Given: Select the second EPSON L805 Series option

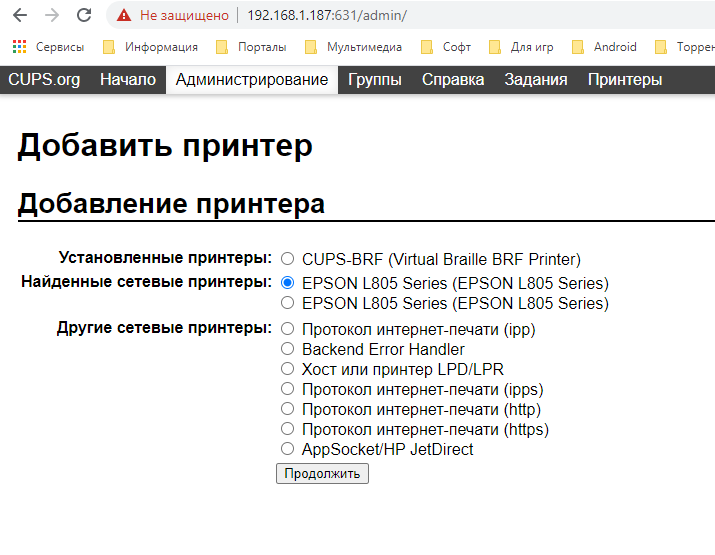Looking at the screenshot, I should [288, 303].
